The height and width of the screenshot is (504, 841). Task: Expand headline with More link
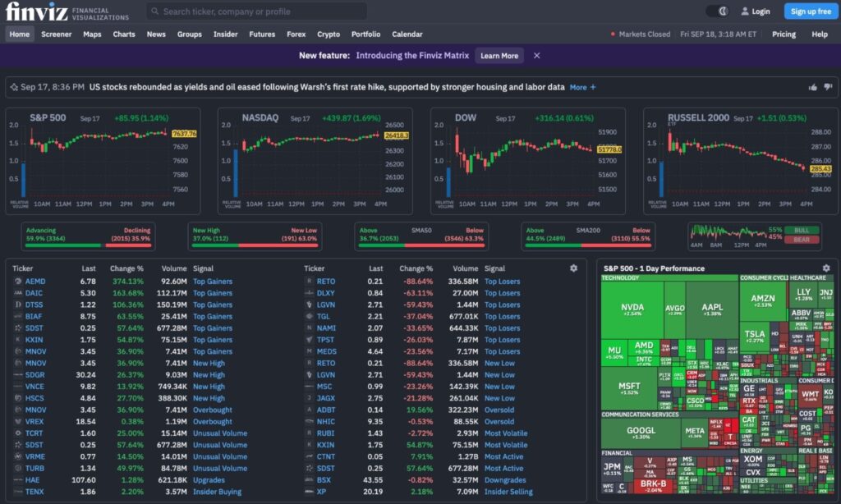[582, 87]
